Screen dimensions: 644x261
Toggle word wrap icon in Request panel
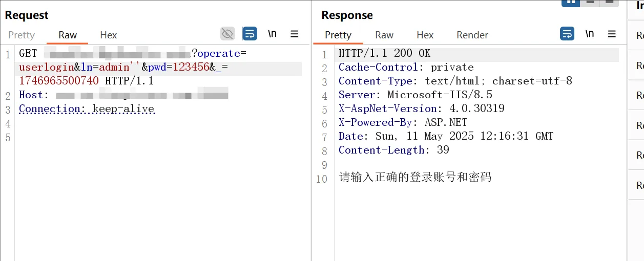coord(250,34)
